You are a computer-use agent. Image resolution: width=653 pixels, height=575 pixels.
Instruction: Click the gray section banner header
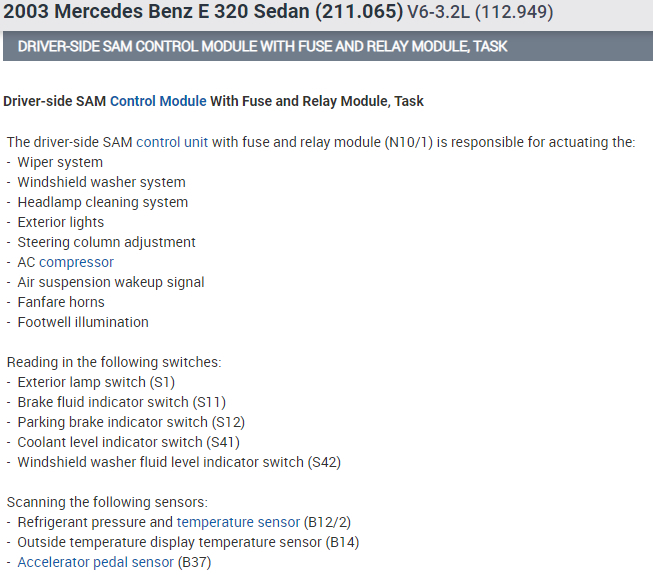pyautogui.click(x=326, y=47)
